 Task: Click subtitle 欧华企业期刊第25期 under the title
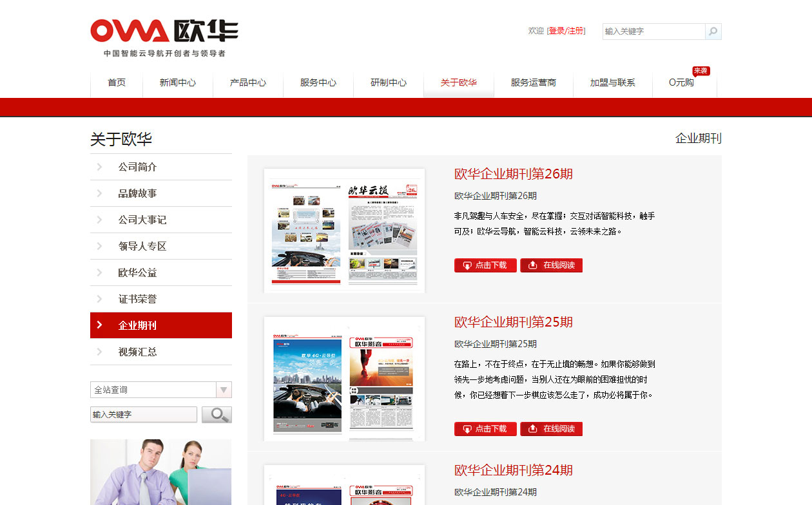(x=496, y=344)
